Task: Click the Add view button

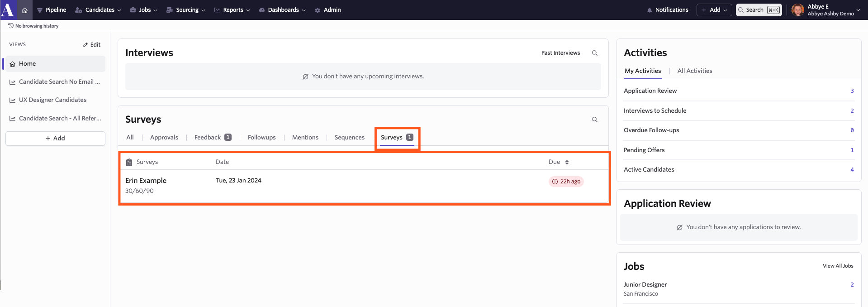Action: 55,139
